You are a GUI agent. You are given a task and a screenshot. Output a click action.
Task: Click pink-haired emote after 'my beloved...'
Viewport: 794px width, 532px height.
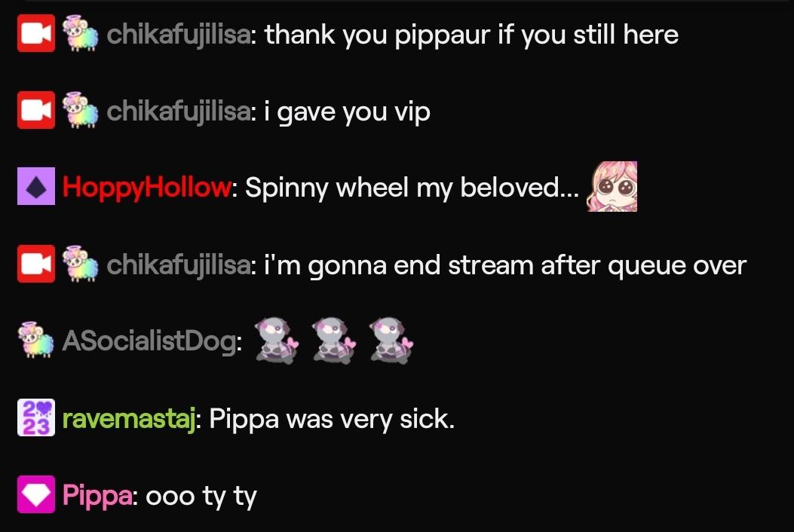click(612, 186)
